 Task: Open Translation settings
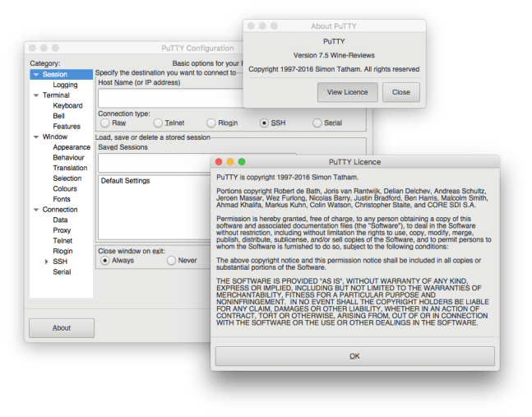click(x=70, y=168)
